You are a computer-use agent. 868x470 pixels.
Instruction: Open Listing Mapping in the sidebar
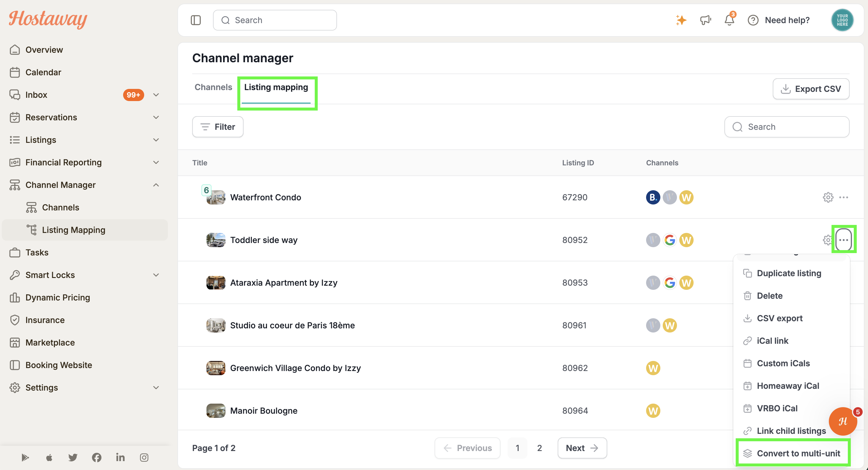(85, 230)
